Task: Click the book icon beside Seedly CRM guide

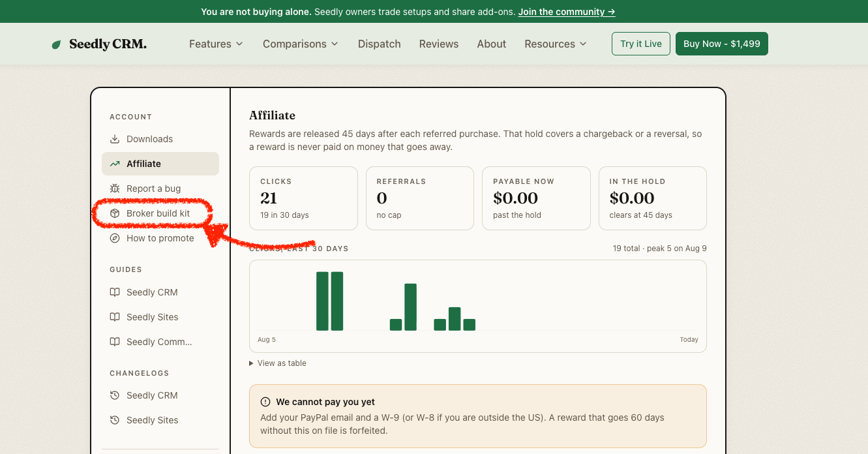Action: [115, 292]
